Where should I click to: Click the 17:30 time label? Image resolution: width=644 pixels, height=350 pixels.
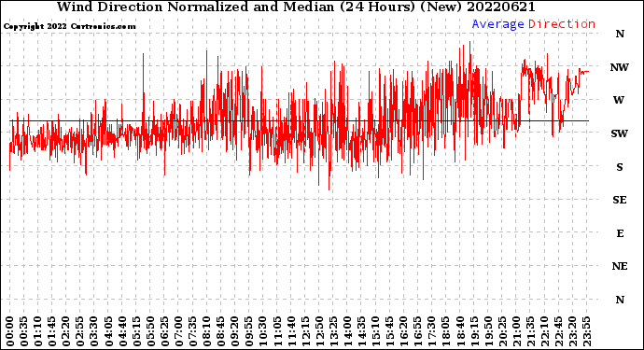point(431,332)
